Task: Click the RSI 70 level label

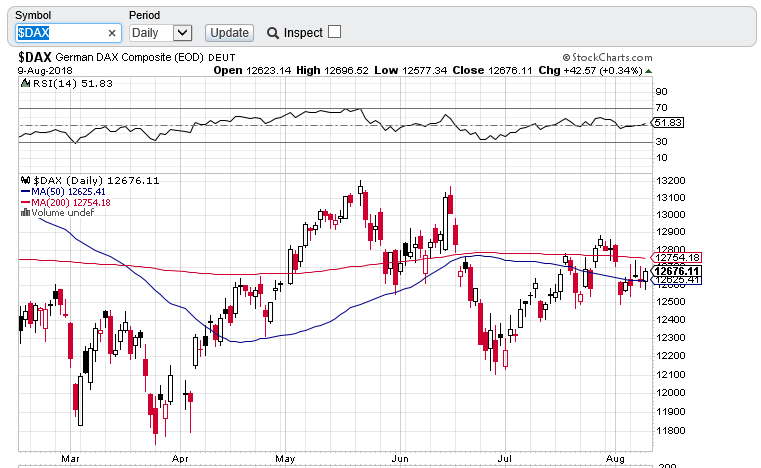Action: [662, 108]
